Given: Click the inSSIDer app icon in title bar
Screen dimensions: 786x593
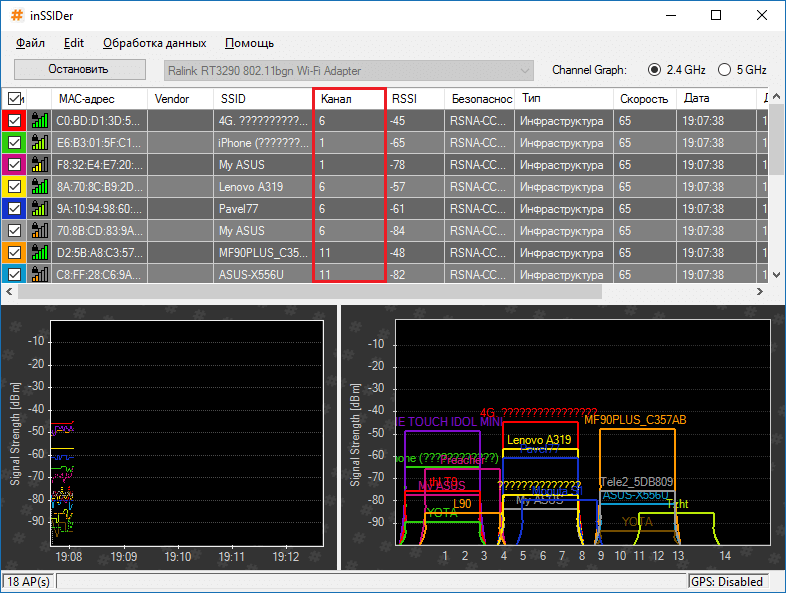Looking at the screenshot, I should pos(17,16).
